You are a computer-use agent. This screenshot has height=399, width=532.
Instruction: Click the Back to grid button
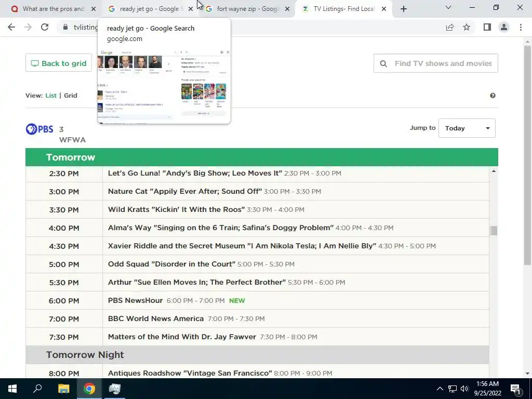coord(58,63)
